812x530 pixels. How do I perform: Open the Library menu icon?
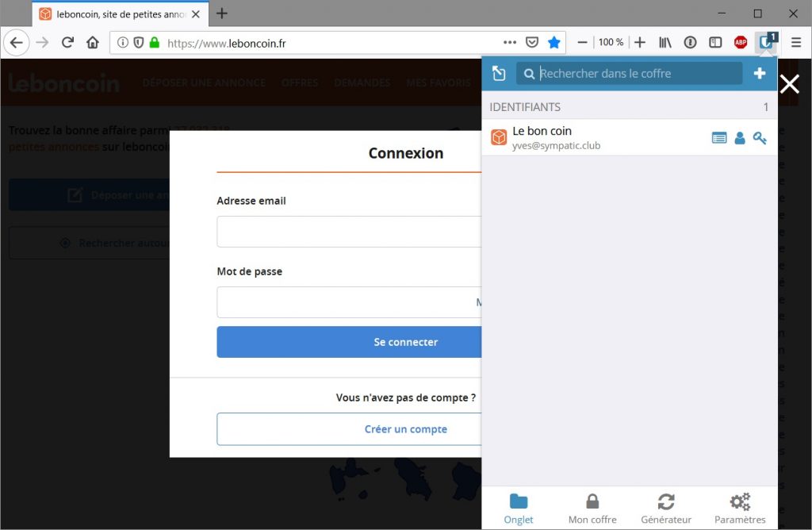665,43
